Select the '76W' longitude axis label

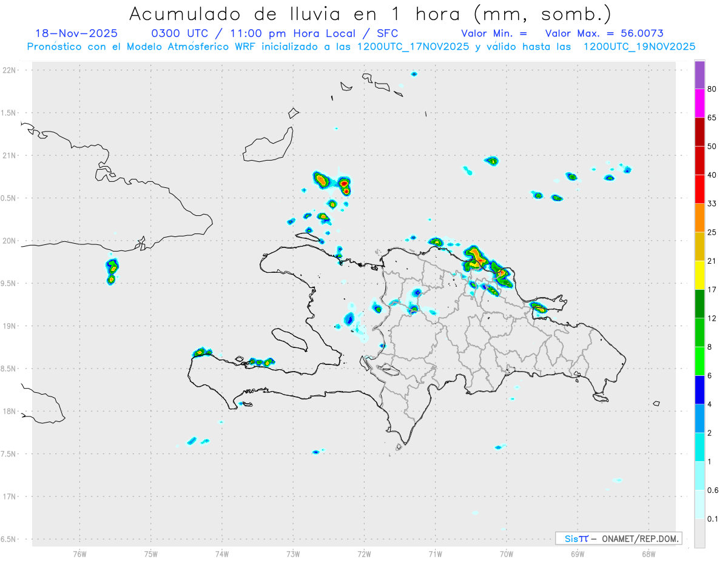pos(79,553)
